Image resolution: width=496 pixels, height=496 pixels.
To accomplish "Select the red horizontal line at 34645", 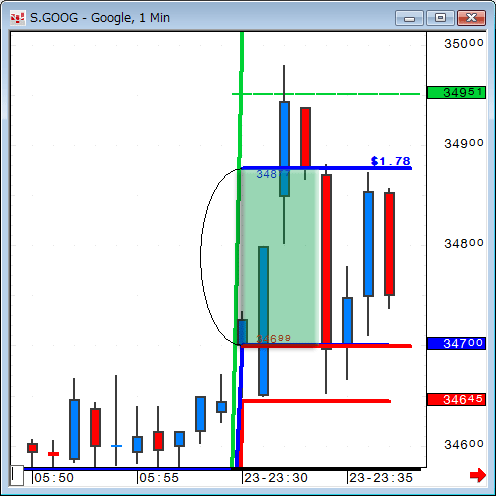I will (316, 401).
